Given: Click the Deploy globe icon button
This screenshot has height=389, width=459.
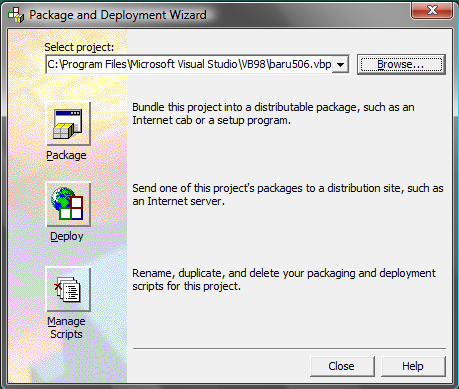Looking at the screenshot, I should (68, 204).
